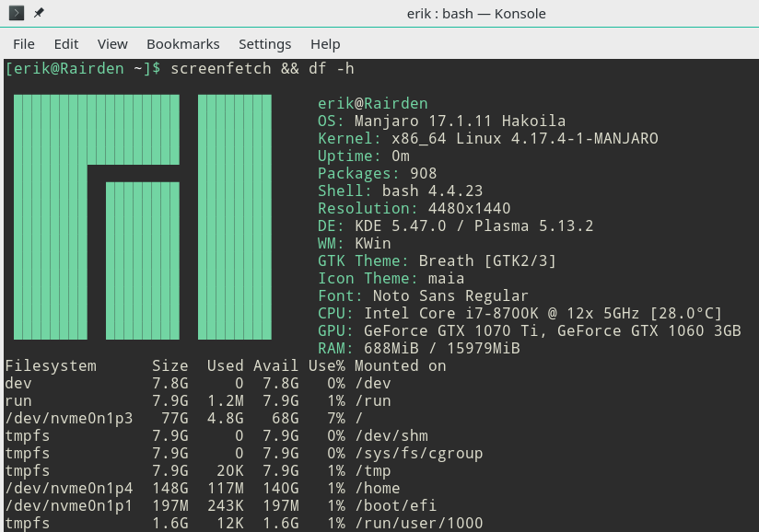
Task: Click the '68G' available value
Action: 286,418
